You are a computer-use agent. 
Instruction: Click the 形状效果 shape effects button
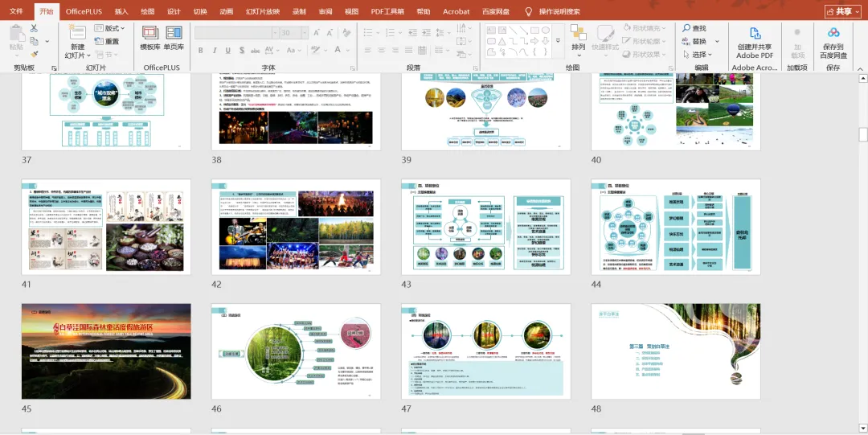[x=645, y=55]
